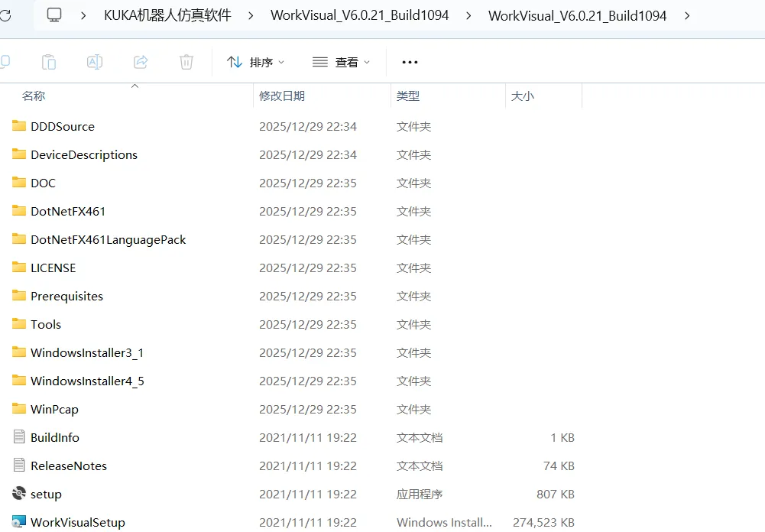Screen dimensions: 765x532
Task: Select the DotNetFX461 folder name
Action: (x=68, y=211)
